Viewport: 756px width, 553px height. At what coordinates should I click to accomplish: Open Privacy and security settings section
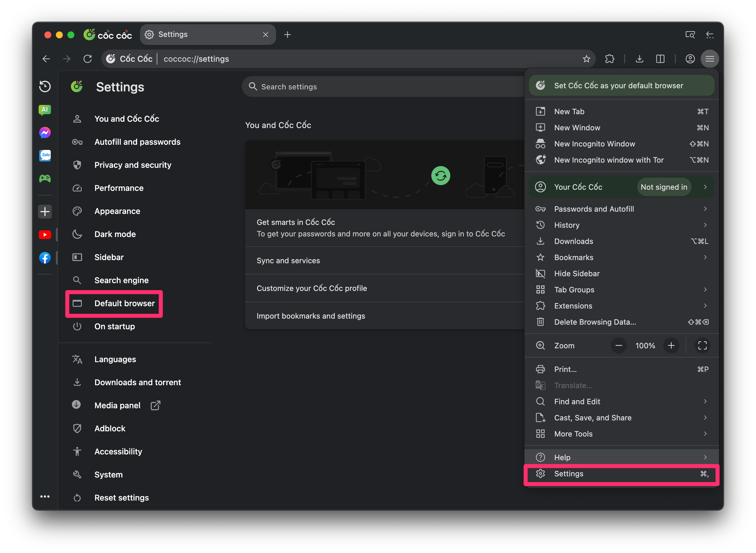(133, 165)
